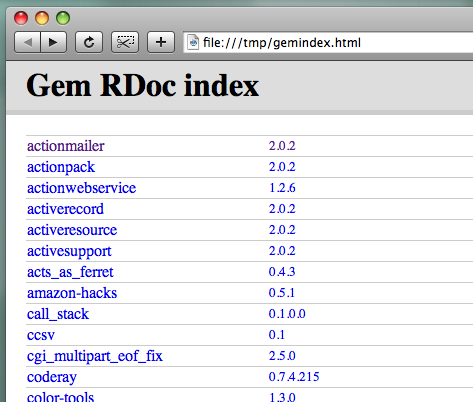Viewport: 473px width, 402px height.
Task: Zoom the window with the green button
Action: 63,18
